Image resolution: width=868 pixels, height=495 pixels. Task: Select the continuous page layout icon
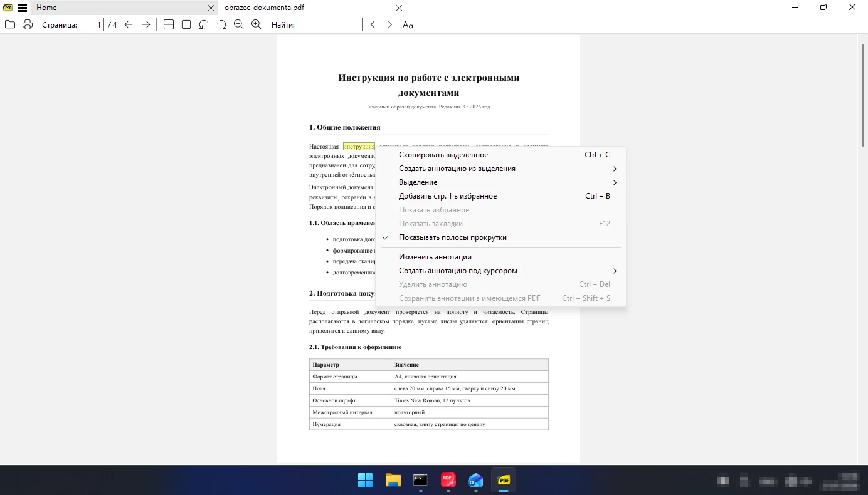tap(169, 24)
